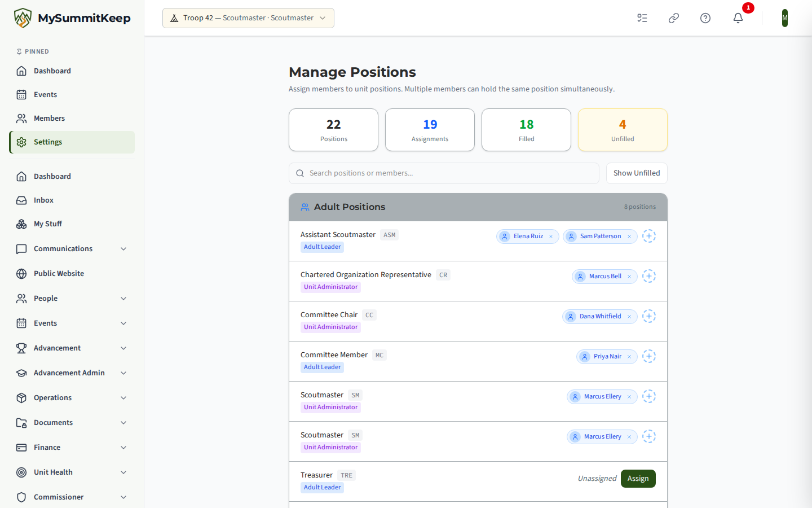Open the checklist icon in top bar
This screenshot has height=508, width=812.
(642, 18)
